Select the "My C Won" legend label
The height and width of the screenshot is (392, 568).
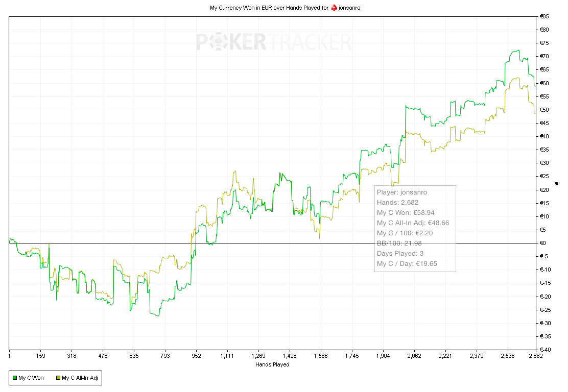point(31,378)
